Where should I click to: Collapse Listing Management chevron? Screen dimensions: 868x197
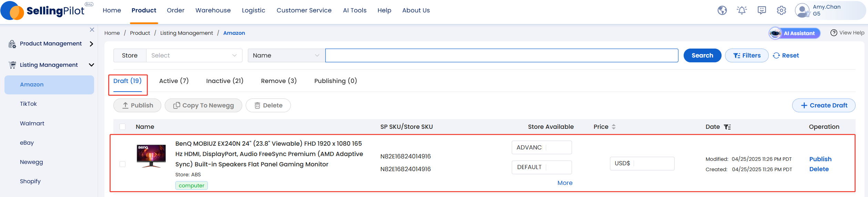[x=91, y=65]
